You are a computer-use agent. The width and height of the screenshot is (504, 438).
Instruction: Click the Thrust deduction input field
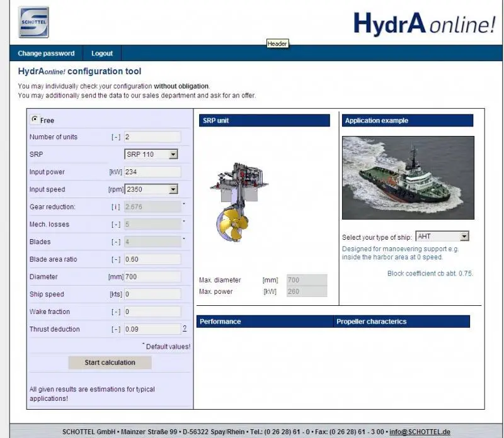(152, 329)
